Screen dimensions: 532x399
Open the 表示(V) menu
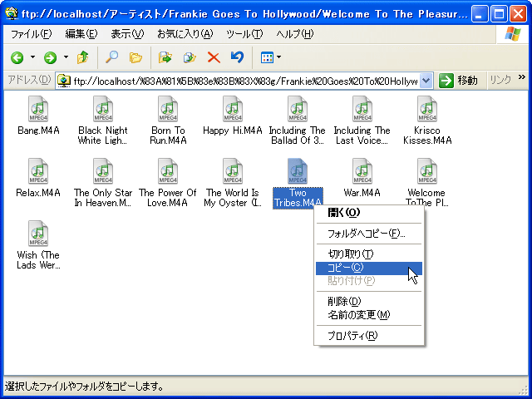[127, 34]
